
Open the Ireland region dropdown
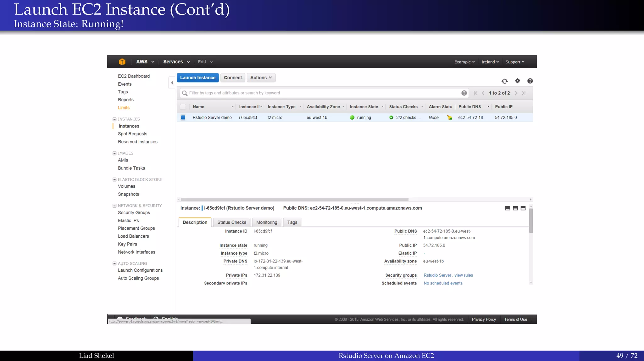pyautogui.click(x=490, y=62)
